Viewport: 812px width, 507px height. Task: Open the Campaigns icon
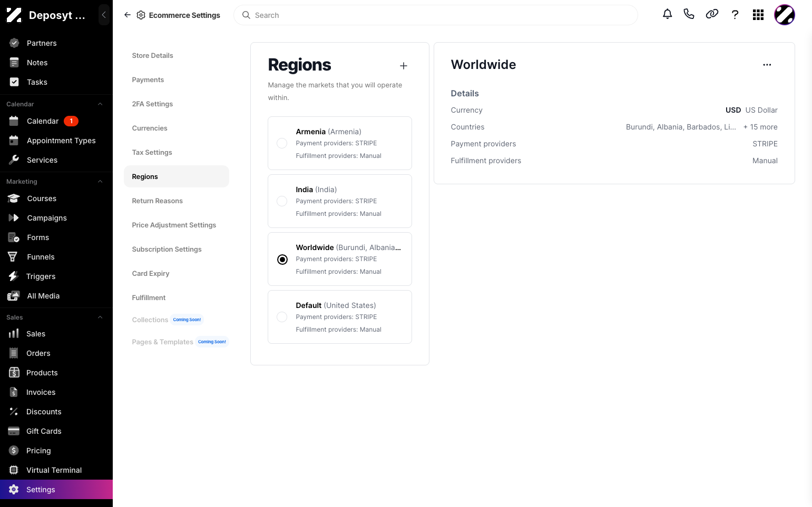tap(14, 218)
